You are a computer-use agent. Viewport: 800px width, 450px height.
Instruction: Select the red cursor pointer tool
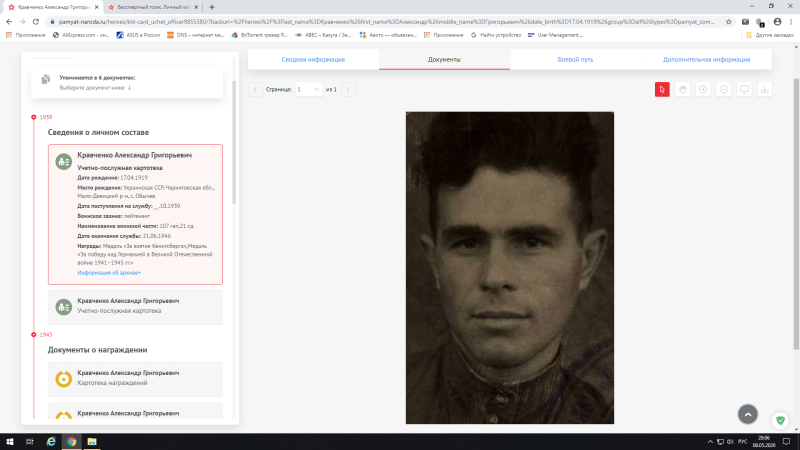662,89
